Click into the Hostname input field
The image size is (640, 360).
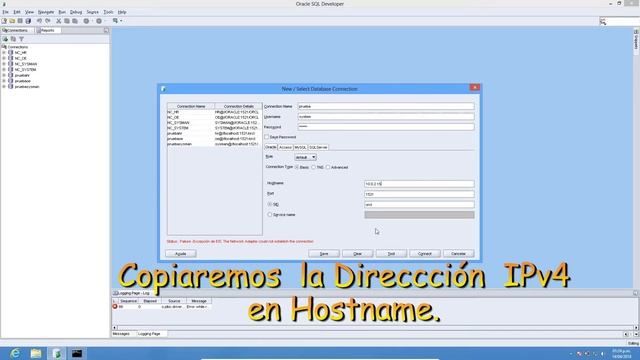[419, 184]
